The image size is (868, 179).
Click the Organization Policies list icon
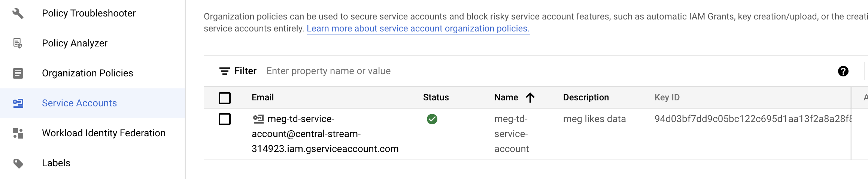tap(18, 73)
